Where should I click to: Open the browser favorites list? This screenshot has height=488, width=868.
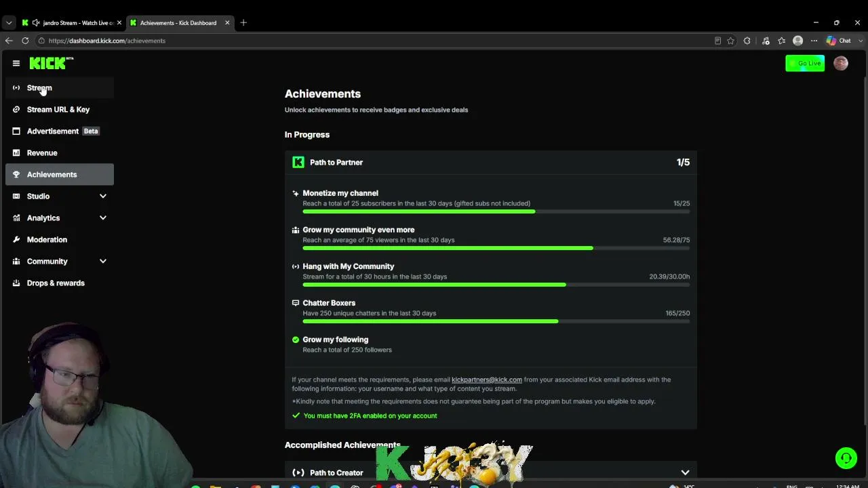pyautogui.click(x=782, y=41)
